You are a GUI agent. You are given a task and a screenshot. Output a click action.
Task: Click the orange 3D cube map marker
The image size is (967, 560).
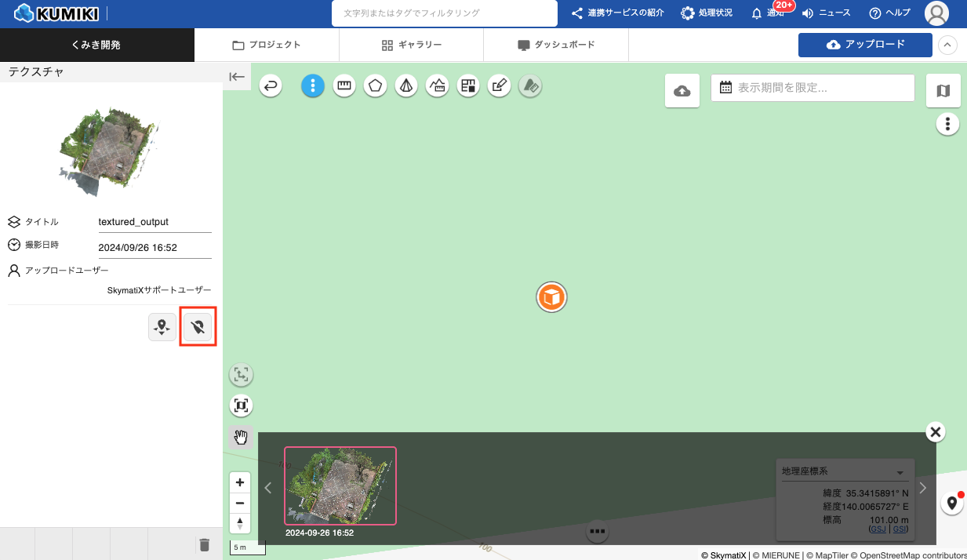click(x=552, y=298)
